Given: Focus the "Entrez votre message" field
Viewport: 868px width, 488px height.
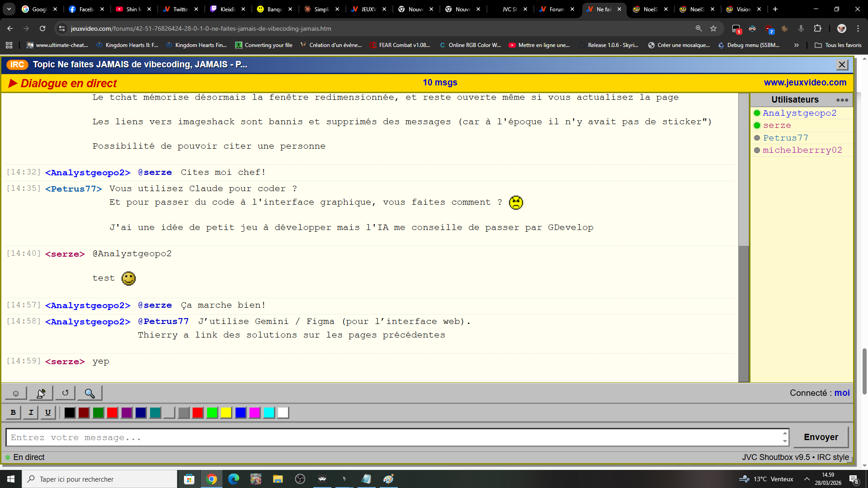Looking at the screenshot, I should [393, 437].
